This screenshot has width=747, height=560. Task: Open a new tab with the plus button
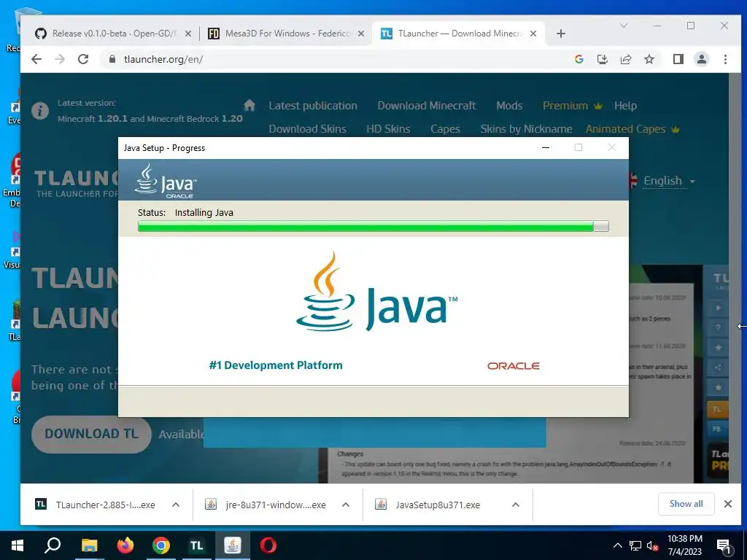pos(561,34)
